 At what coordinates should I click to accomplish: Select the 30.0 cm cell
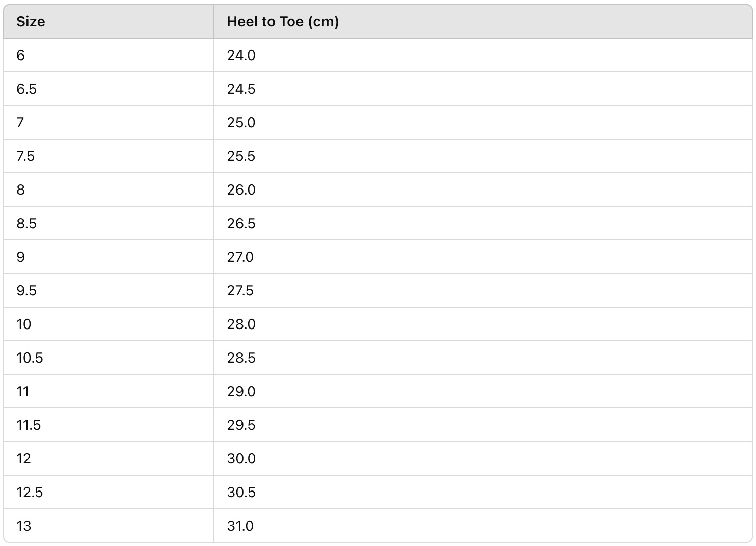pyautogui.click(x=241, y=458)
